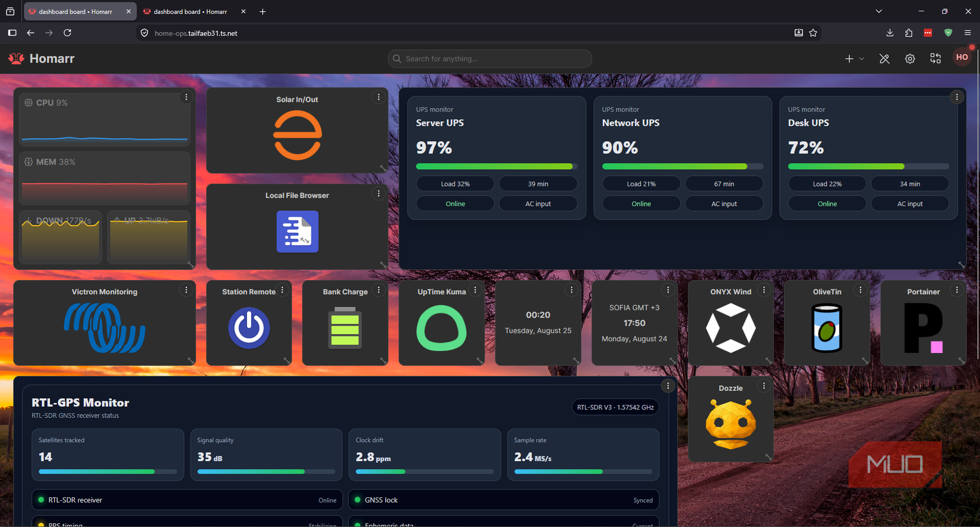Click the Satellites tracked progress bar

pos(108,471)
